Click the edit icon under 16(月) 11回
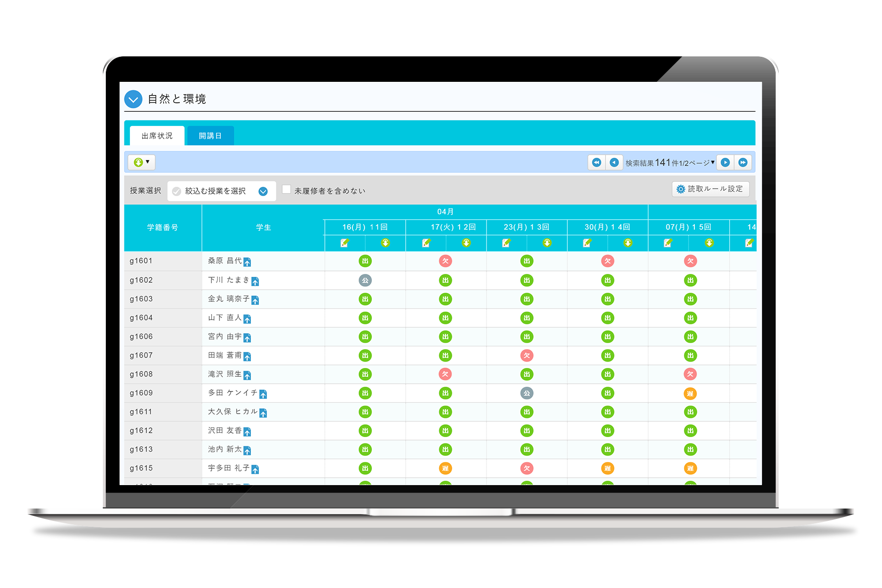Viewport: 882px width, 588px height. click(344, 243)
